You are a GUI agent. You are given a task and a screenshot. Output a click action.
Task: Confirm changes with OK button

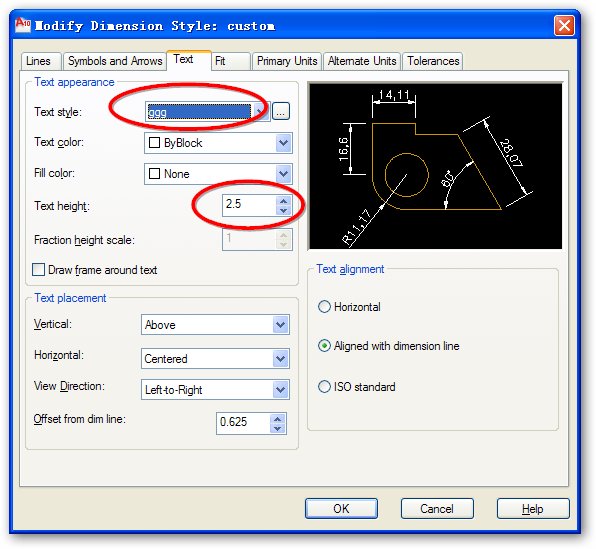(x=341, y=508)
